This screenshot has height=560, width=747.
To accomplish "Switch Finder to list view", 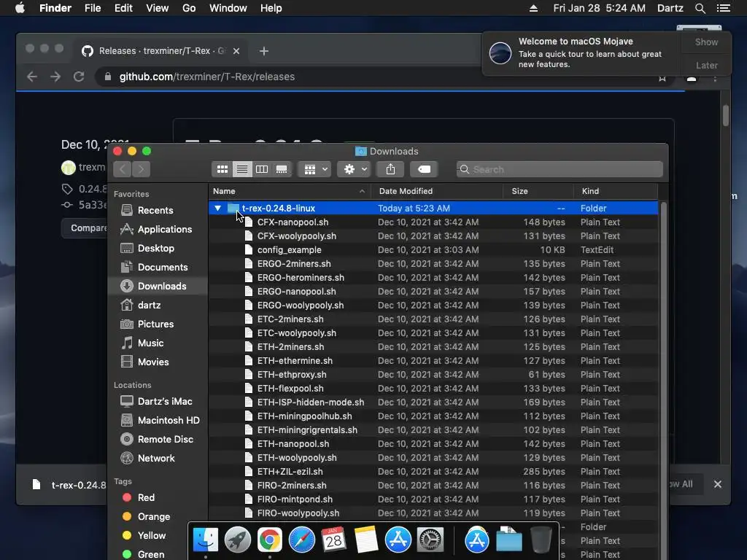I will [242, 169].
